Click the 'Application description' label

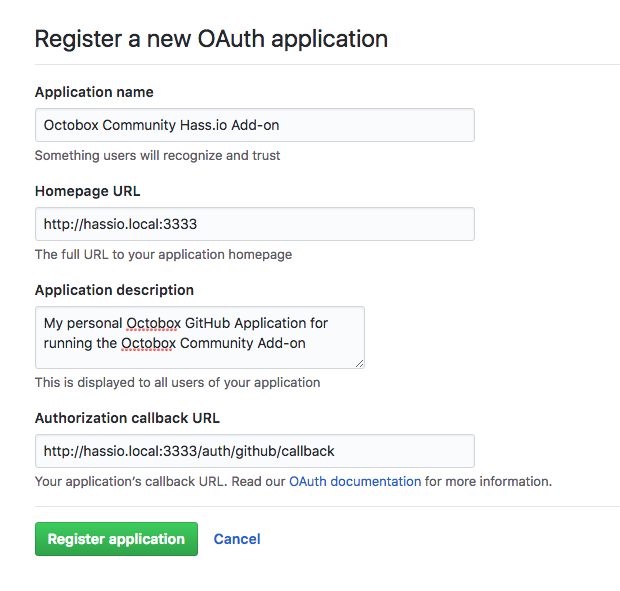click(x=114, y=290)
